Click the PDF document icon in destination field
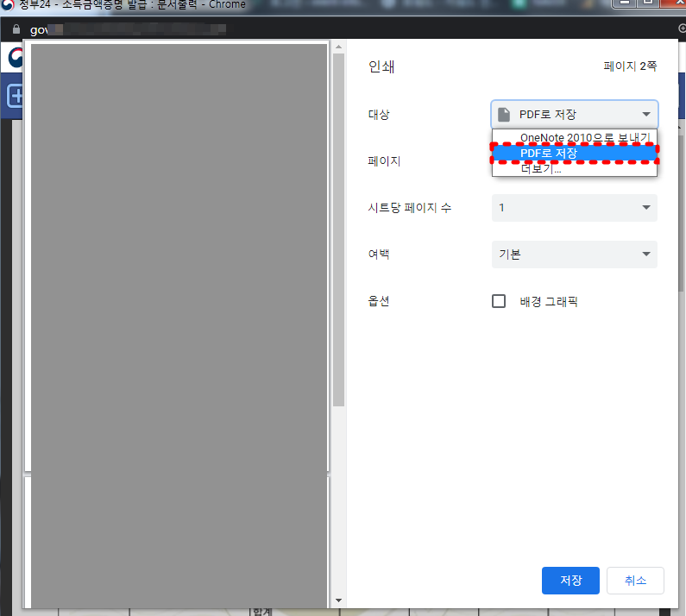Viewport: 686px width, 616px height. click(504, 115)
